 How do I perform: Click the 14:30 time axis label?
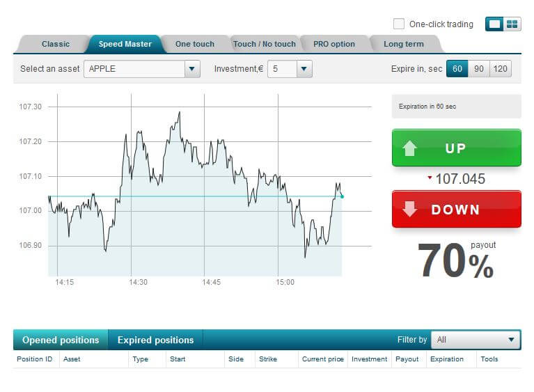click(x=139, y=282)
